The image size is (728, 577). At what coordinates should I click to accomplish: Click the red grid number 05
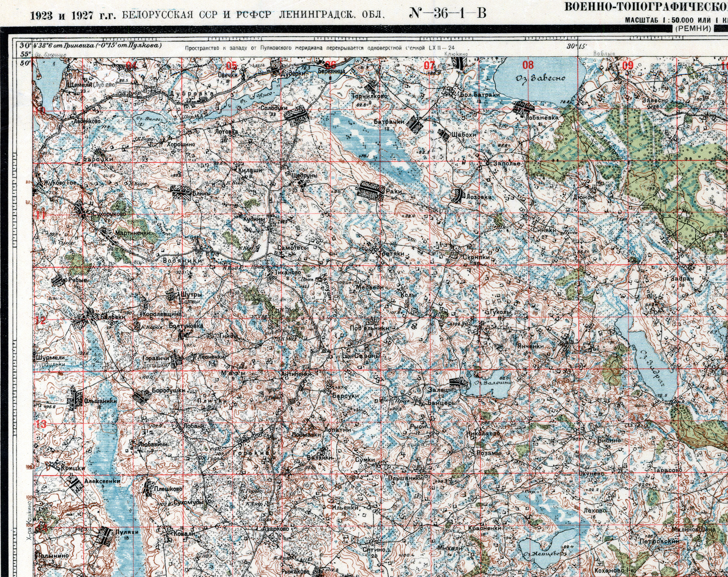click(231, 65)
